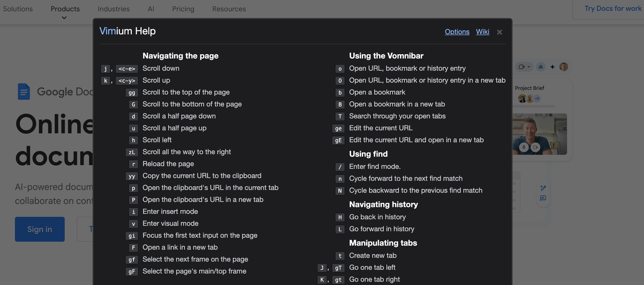Viewport: 644px width, 285px height.
Task: Click the 'gT' key badge
Action: click(338, 268)
